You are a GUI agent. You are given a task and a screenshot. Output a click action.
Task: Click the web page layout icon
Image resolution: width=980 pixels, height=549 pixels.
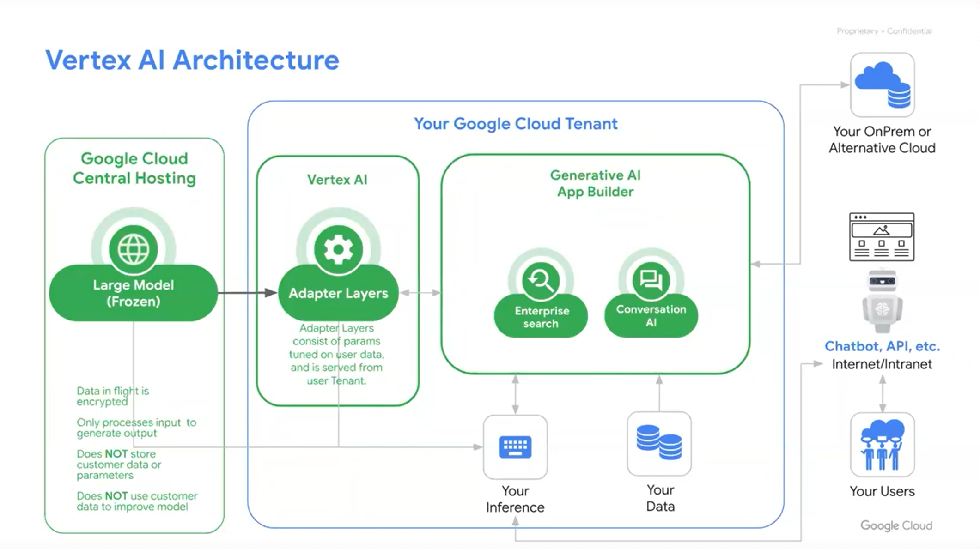pyautogui.click(x=882, y=237)
